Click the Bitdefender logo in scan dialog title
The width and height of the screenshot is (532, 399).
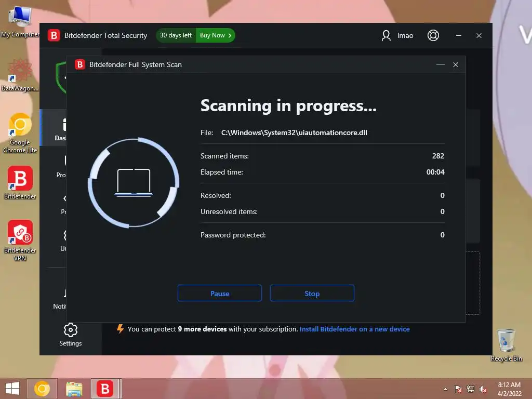(x=80, y=64)
